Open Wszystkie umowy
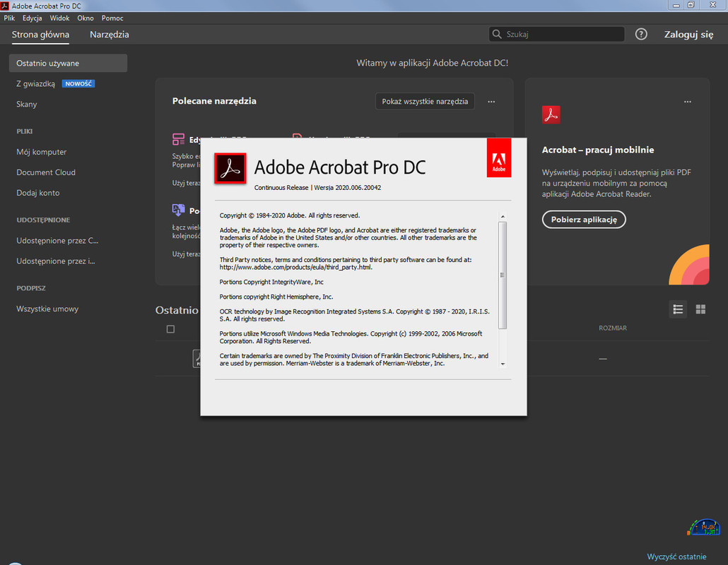 [x=47, y=309]
